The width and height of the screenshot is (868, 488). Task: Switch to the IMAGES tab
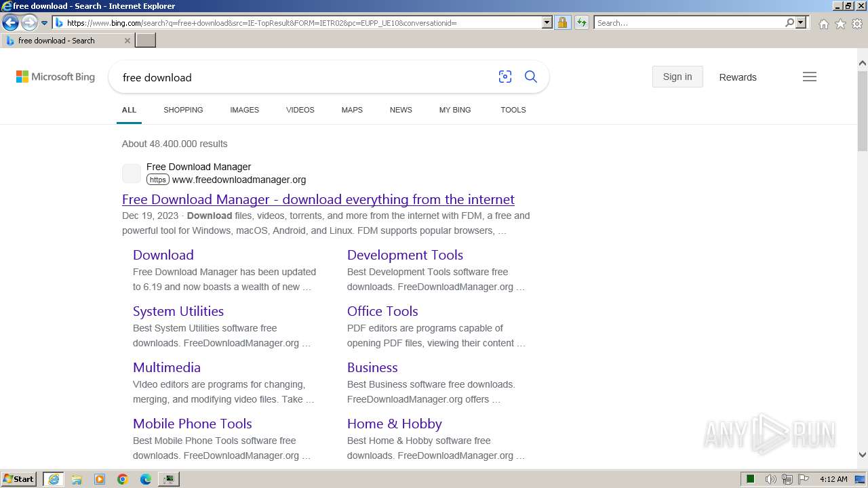tap(244, 110)
